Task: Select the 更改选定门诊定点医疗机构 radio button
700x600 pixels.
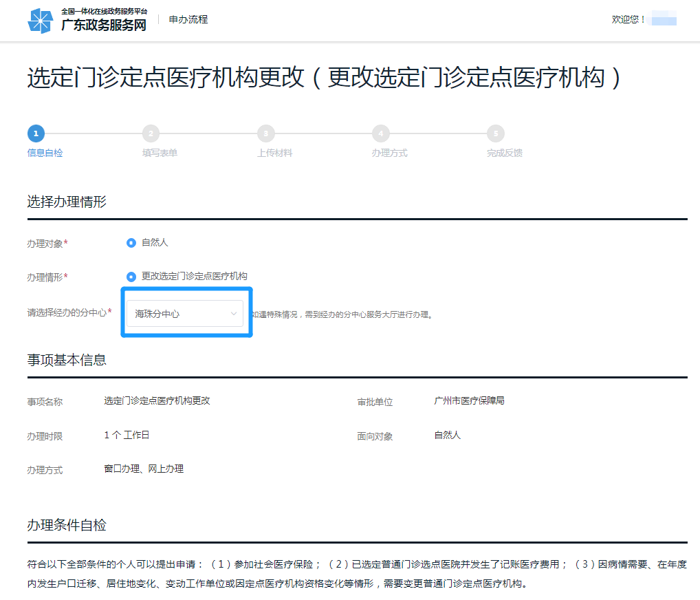Action: click(131, 277)
